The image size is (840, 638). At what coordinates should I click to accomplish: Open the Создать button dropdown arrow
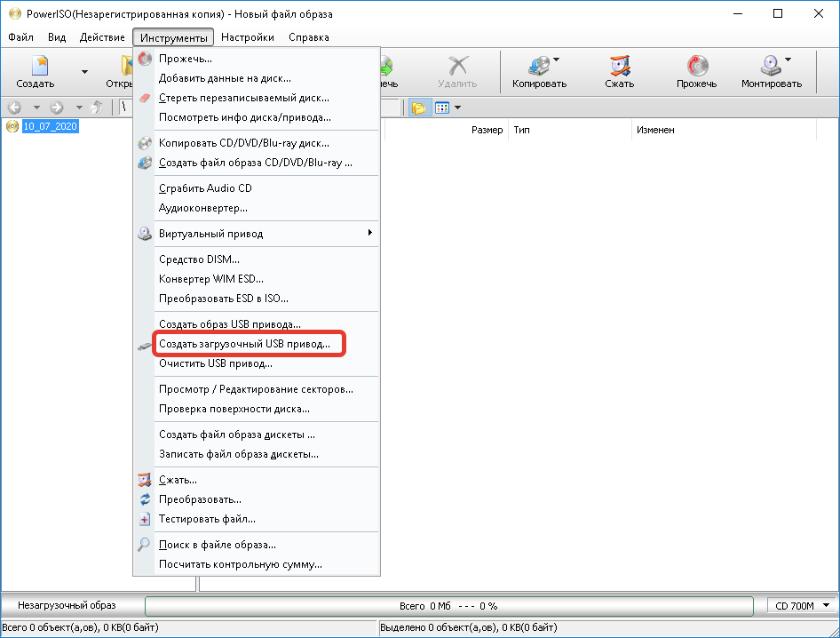coord(84,72)
